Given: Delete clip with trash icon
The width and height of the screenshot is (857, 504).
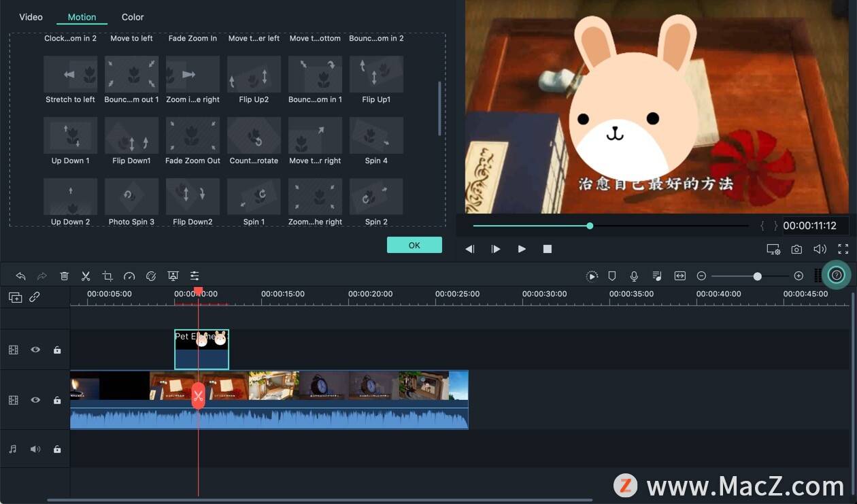Looking at the screenshot, I should coord(64,275).
